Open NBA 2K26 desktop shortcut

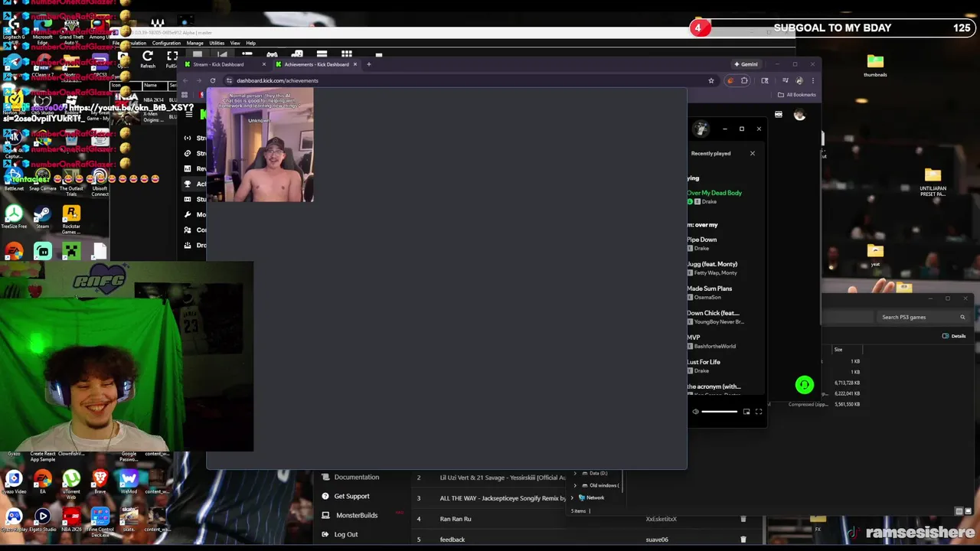[71, 520]
